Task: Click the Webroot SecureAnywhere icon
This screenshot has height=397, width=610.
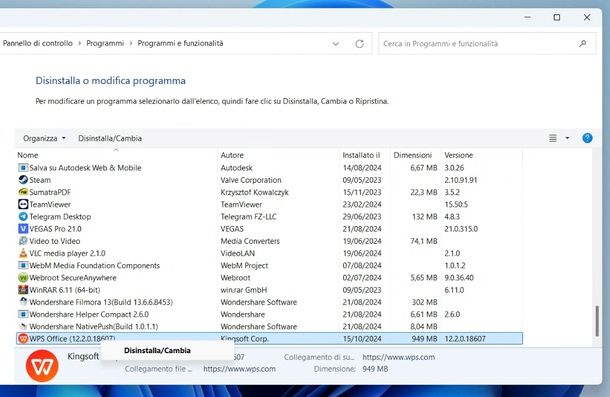Action: point(23,278)
